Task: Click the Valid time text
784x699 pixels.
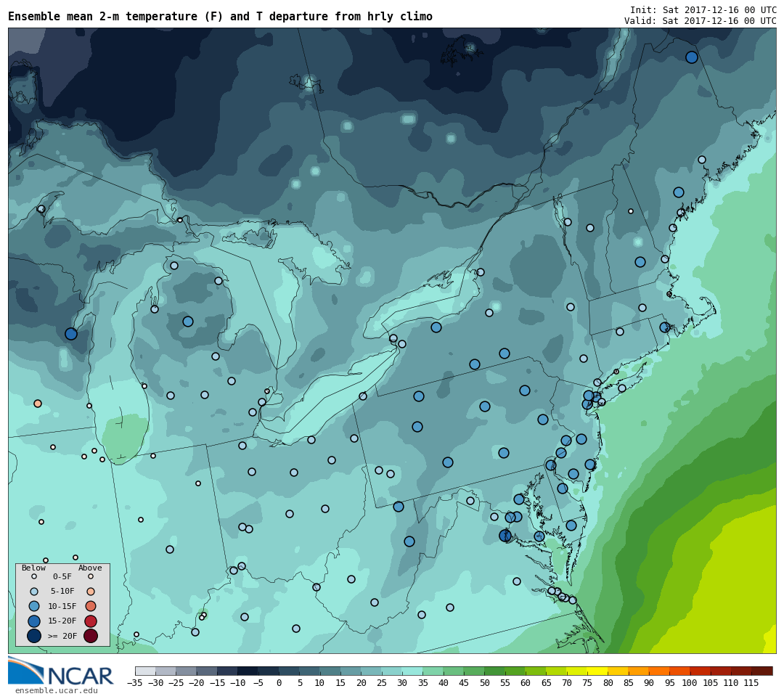Action: pos(700,21)
